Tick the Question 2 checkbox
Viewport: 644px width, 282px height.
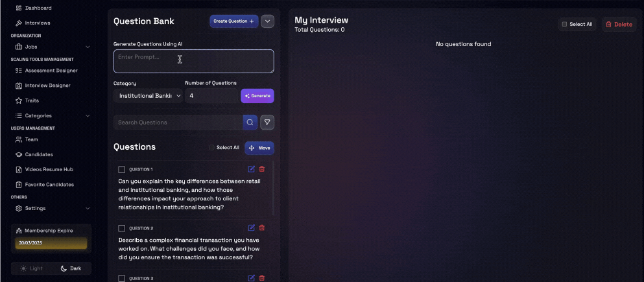point(121,228)
